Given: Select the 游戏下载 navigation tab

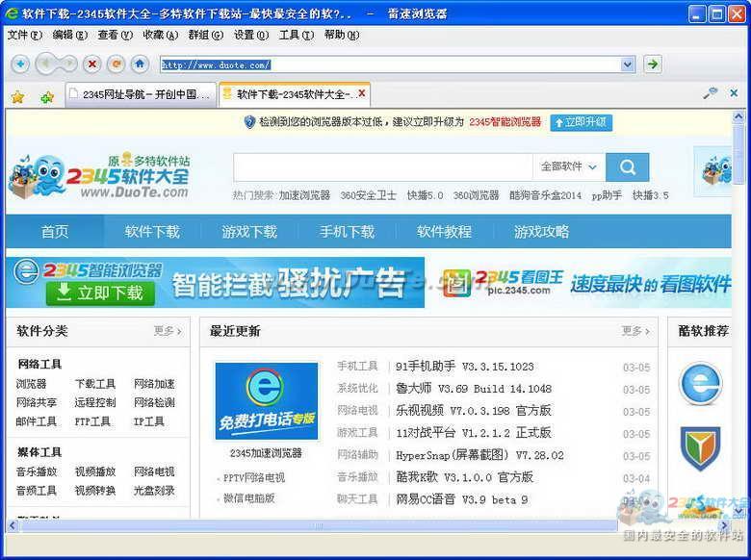Looking at the screenshot, I should 249,232.
